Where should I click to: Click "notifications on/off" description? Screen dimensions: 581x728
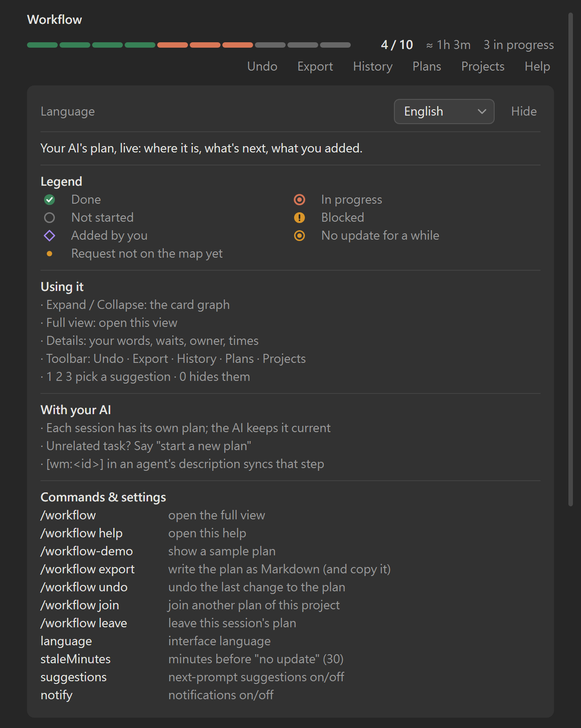pos(221,695)
